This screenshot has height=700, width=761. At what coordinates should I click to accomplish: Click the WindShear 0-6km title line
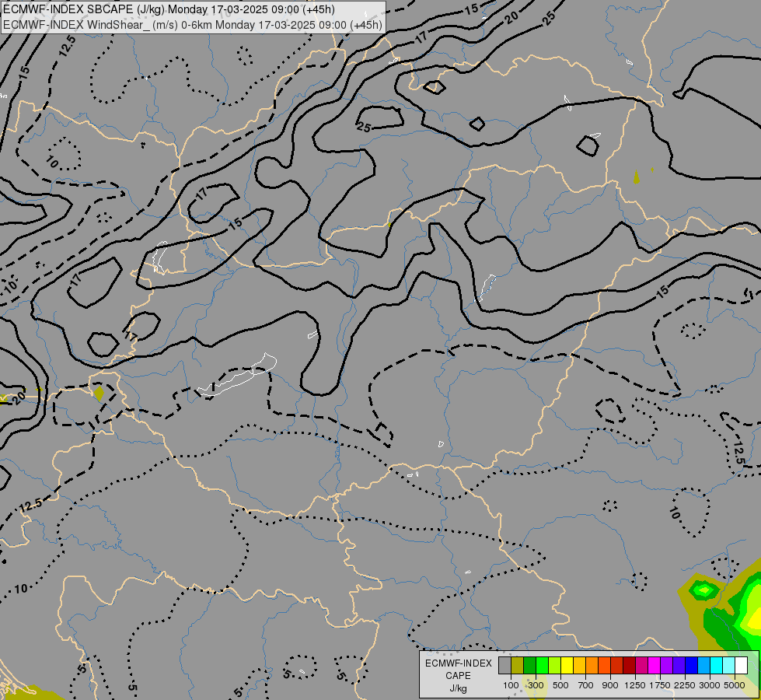pos(193,25)
